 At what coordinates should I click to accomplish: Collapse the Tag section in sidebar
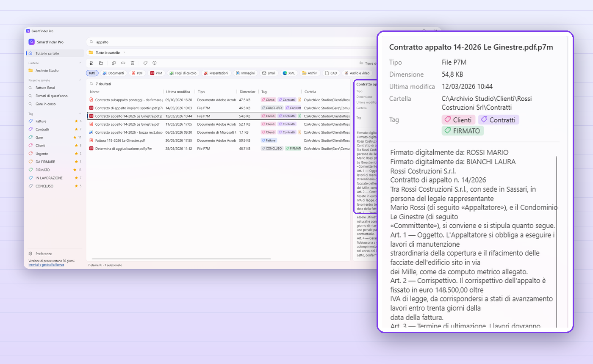80,113
